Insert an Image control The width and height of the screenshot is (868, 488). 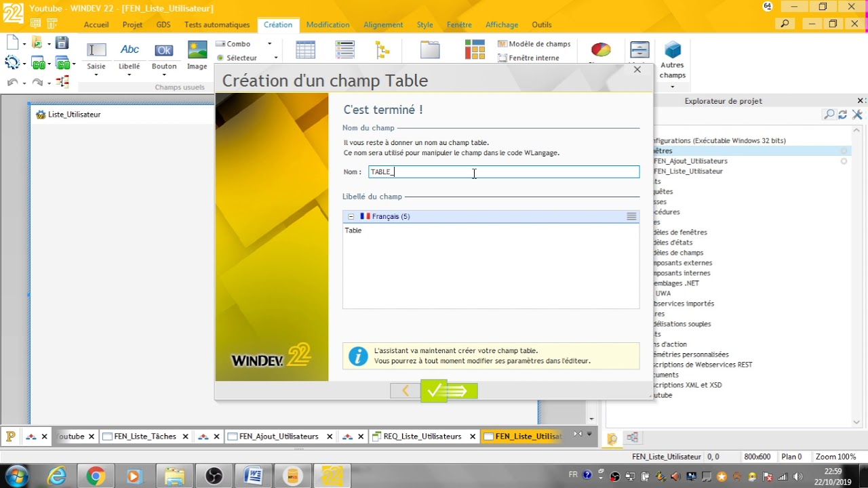[197, 55]
